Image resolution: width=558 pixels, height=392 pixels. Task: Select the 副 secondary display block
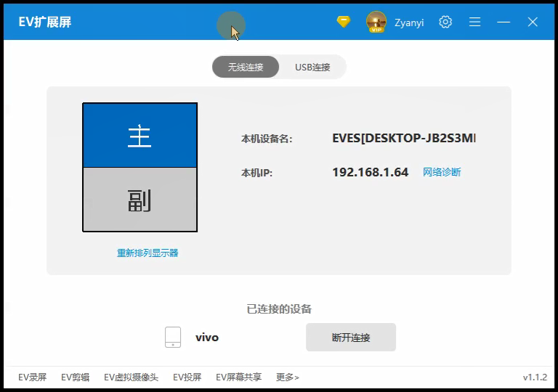[x=139, y=200]
